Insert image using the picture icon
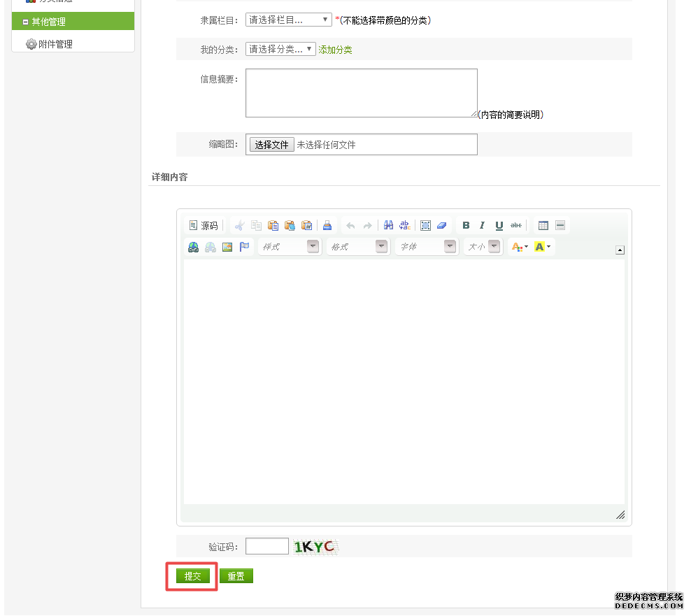691x616 pixels. [227, 247]
